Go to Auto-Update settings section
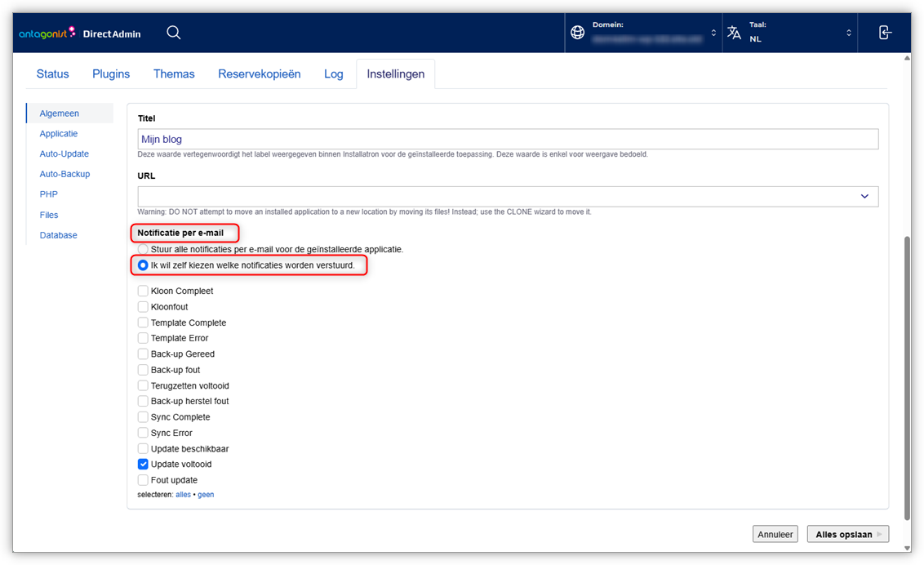Viewport: 924px width, 565px height. point(64,153)
